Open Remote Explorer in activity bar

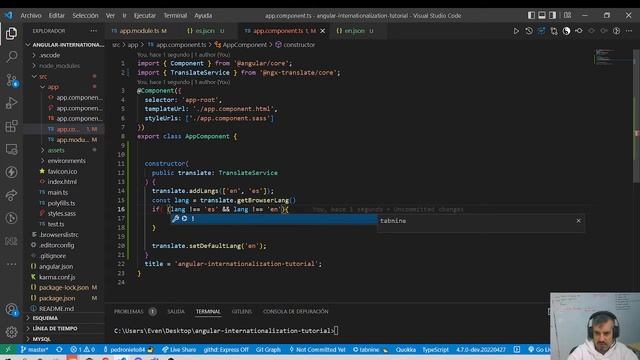pyautogui.click(x=11, y=149)
